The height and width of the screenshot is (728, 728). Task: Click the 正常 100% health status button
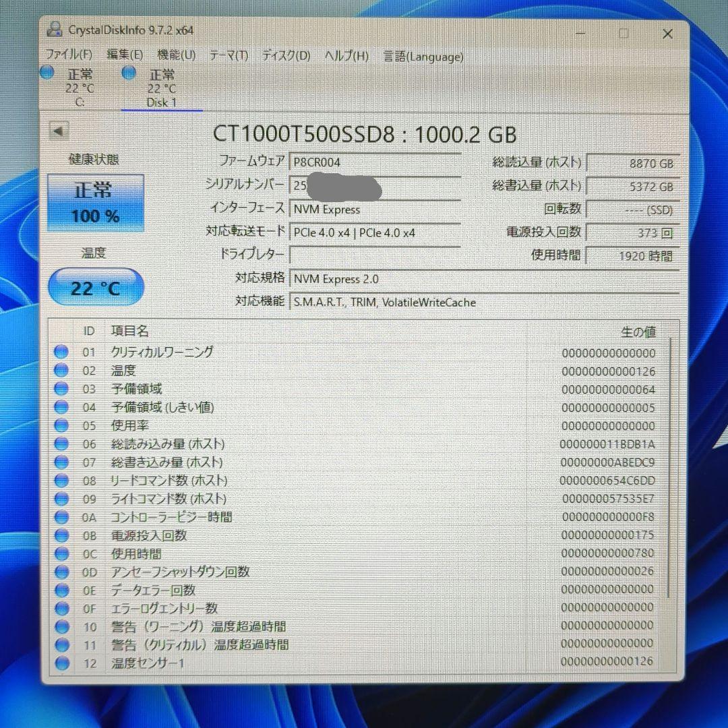click(96, 202)
